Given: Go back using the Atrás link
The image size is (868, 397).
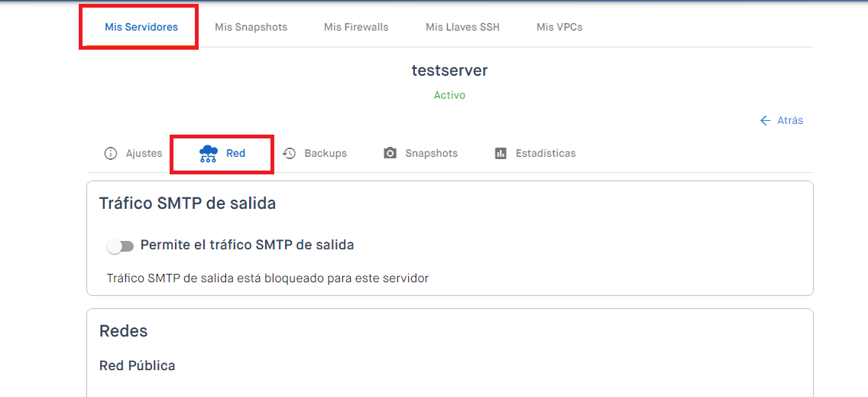Looking at the screenshot, I should click(790, 120).
